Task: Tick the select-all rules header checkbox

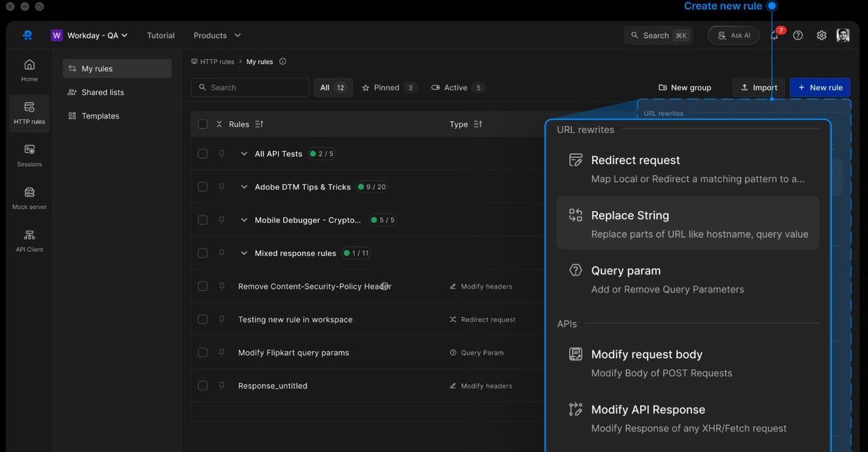Action: 203,124
